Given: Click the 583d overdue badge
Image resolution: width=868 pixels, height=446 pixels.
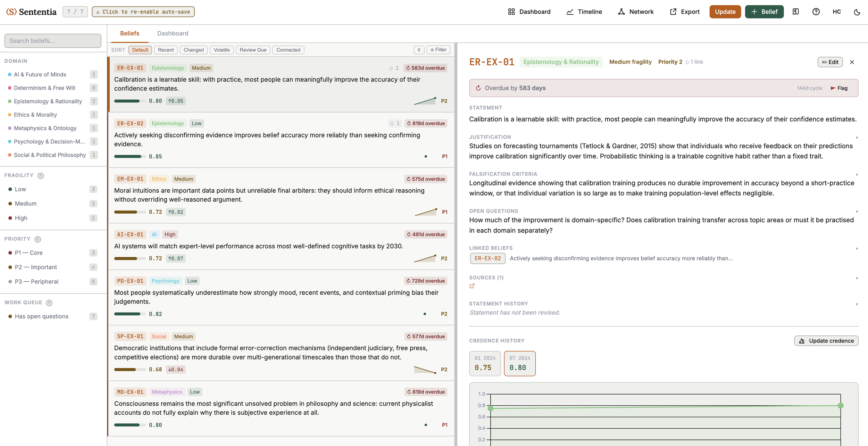Looking at the screenshot, I should (x=425, y=68).
